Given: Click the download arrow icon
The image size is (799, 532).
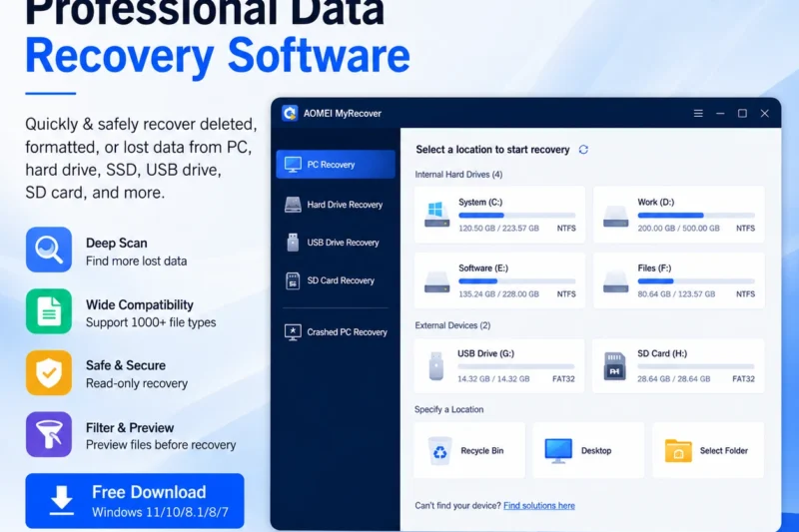Looking at the screenshot, I should pos(62,501).
